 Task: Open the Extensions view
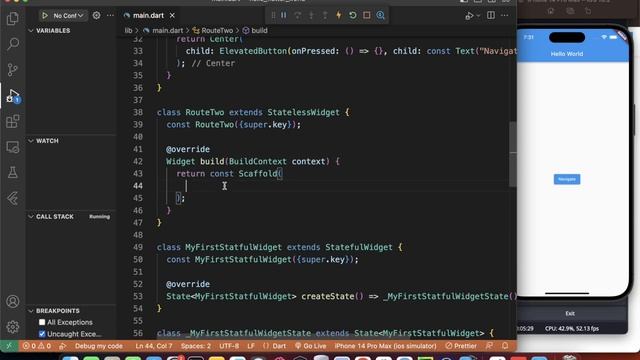13,121
